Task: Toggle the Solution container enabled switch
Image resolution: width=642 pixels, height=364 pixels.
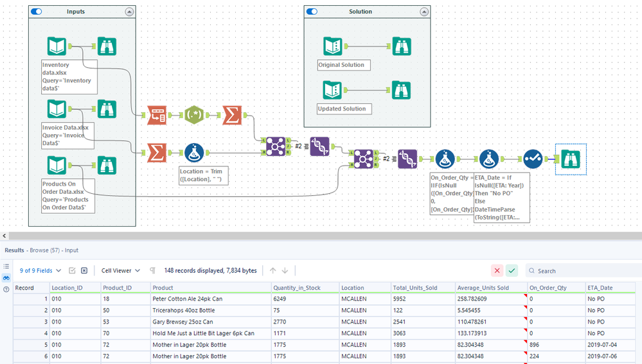Action: pyautogui.click(x=312, y=12)
